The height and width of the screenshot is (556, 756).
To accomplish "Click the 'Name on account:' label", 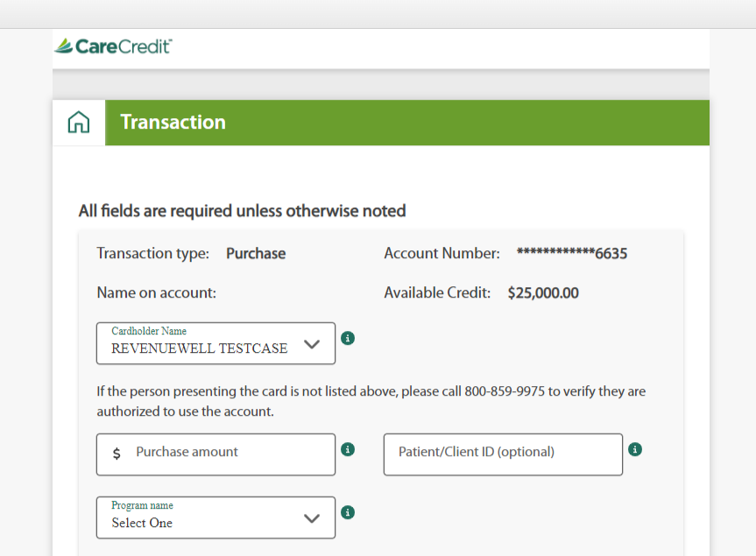I will point(157,293).
